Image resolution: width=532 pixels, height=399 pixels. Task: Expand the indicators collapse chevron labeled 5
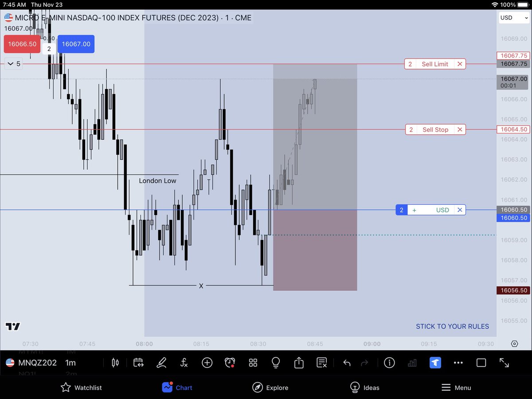(14, 64)
